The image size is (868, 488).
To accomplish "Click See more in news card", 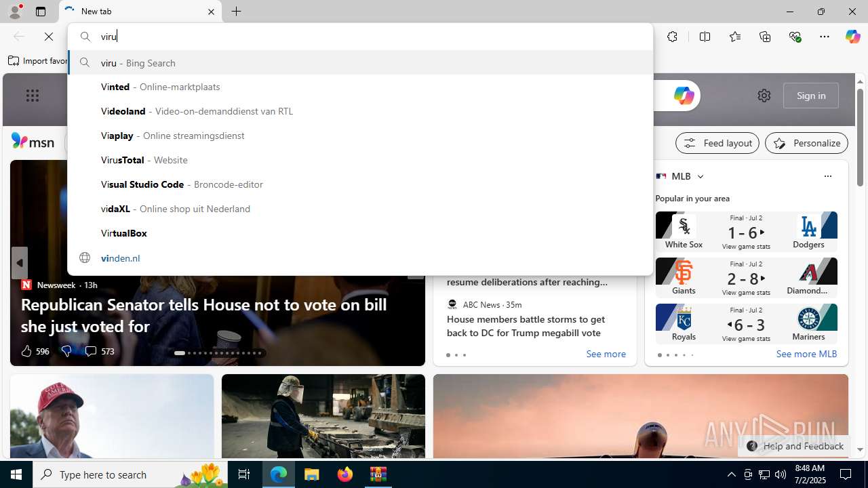I will coord(606,354).
